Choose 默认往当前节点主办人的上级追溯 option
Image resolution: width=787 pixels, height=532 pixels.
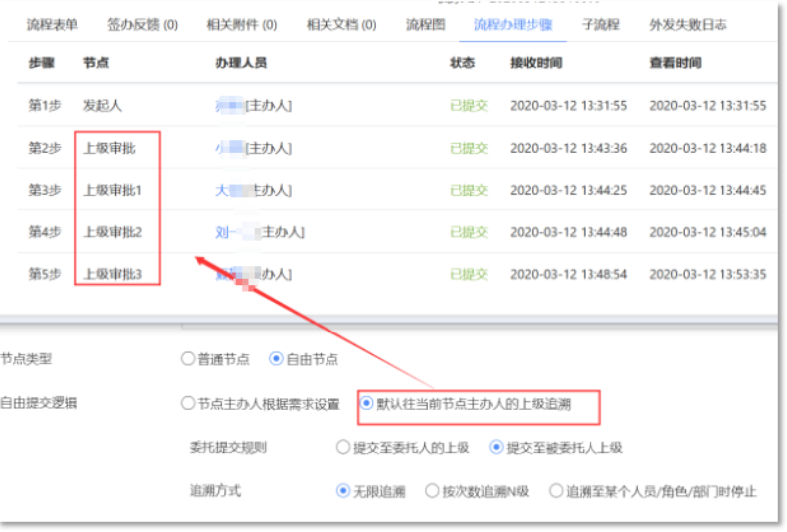click(x=367, y=404)
